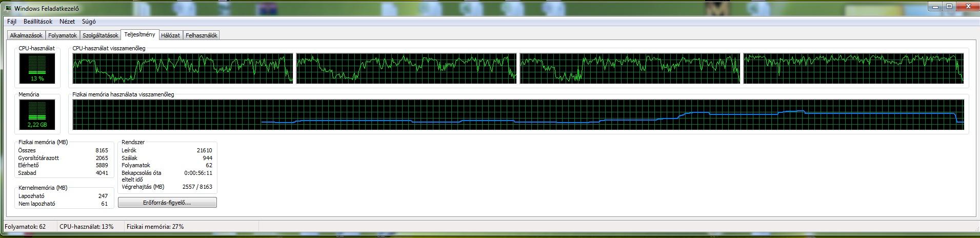This screenshot has width=980, height=238.
Task: Open the Erőforrás-figyelő button
Action: [x=167, y=203]
